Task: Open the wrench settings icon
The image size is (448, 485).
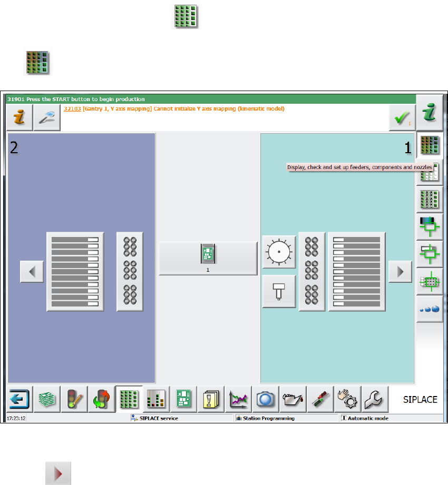Action: pos(375,399)
